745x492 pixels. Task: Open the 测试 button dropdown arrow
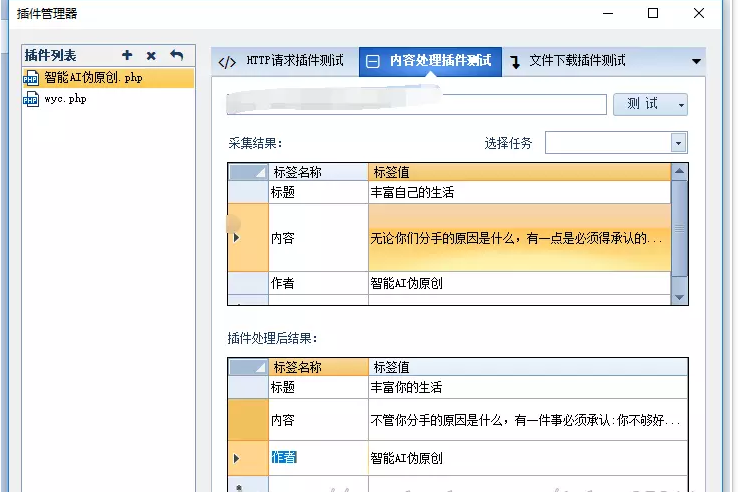681,104
